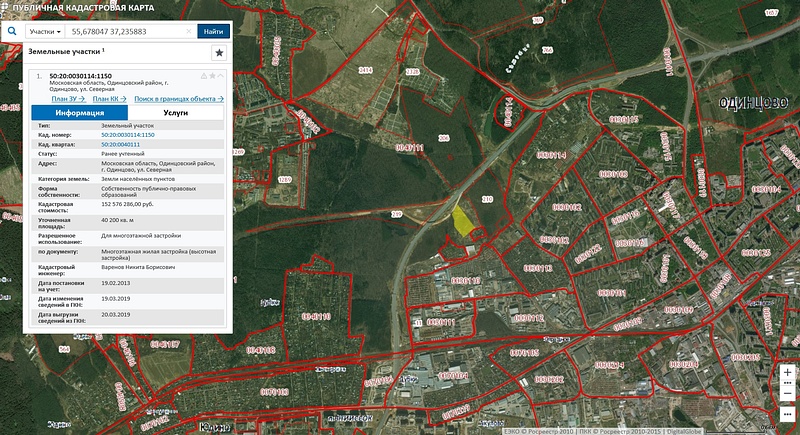The image size is (800, 435).
Task: Click the magnifier search icon
Action: [x=11, y=31]
